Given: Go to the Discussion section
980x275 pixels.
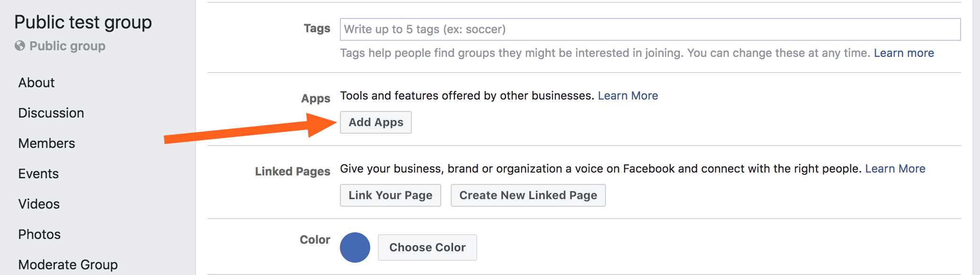Looking at the screenshot, I should click(x=51, y=113).
